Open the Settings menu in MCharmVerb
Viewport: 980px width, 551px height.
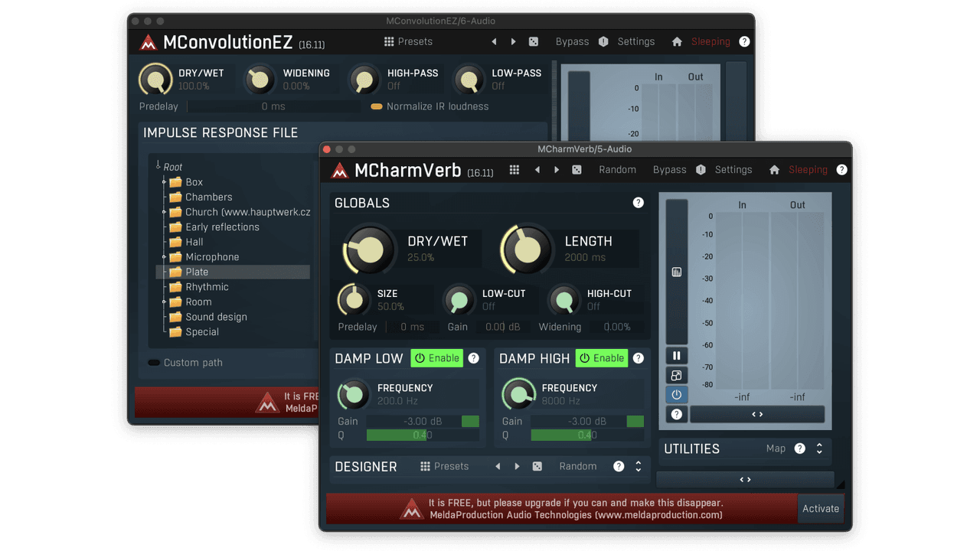point(733,169)
